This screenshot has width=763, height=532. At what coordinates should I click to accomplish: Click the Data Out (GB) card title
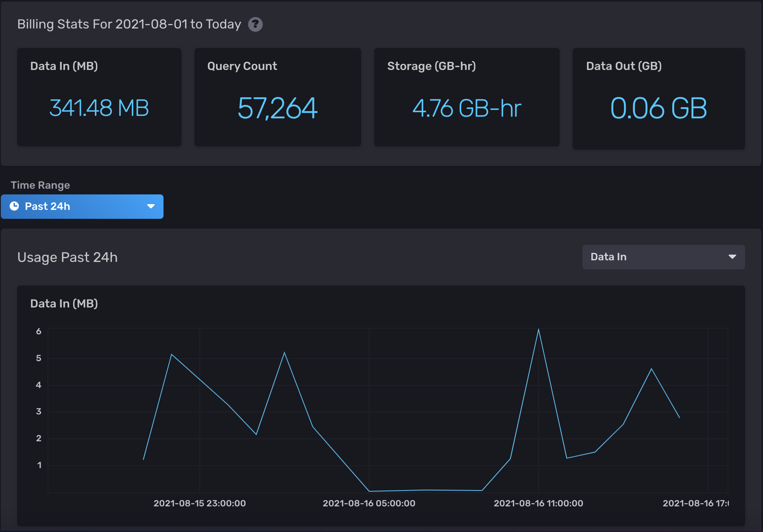623,66
